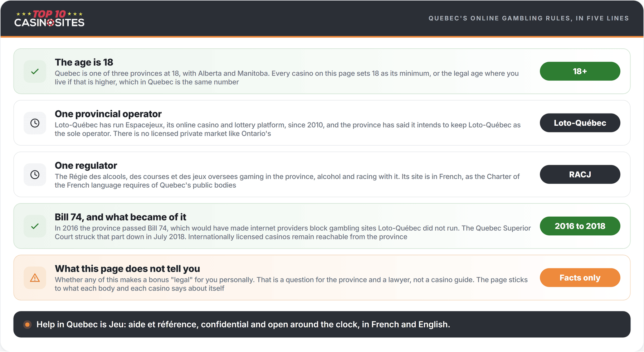Viewport: 644px width, 352px height.
Task: Click the 'Help in Quebec is Jeu: aide et référence' banner text
Action: [x=243, y=324]
